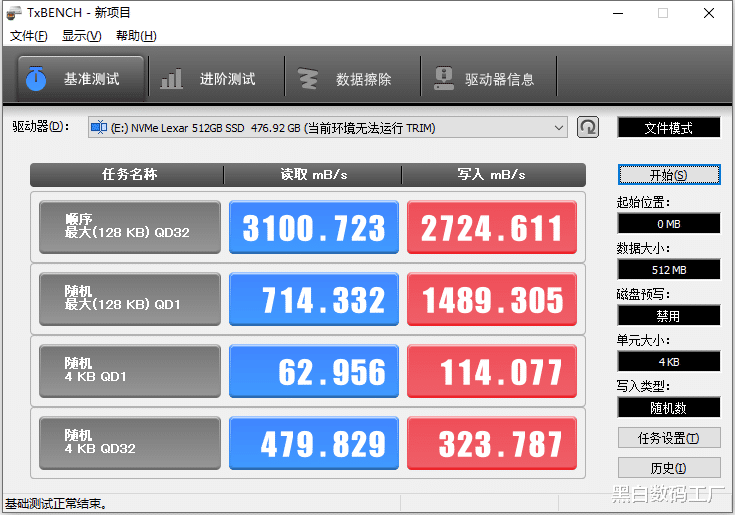Change the 512 MB data size field
The width and height of the screenshot is (735, 515).
[x=669, y=269]
